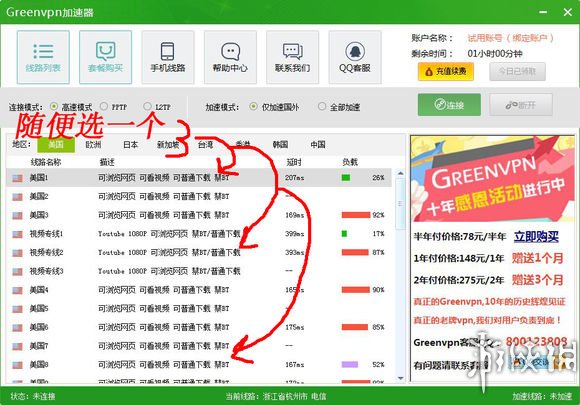
Task: Click the US flag icon beside 视频专线1
Action: 17,234
